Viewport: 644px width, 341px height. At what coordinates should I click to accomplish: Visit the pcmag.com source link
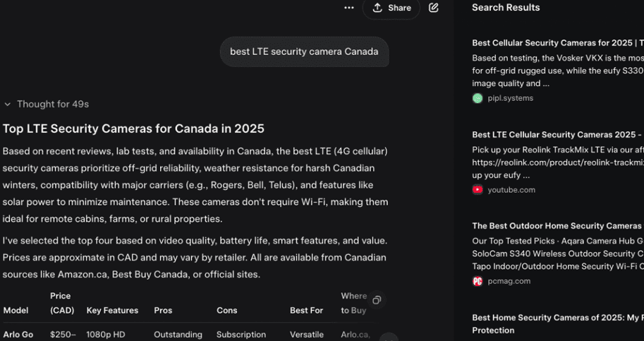[x=509, y=281]
